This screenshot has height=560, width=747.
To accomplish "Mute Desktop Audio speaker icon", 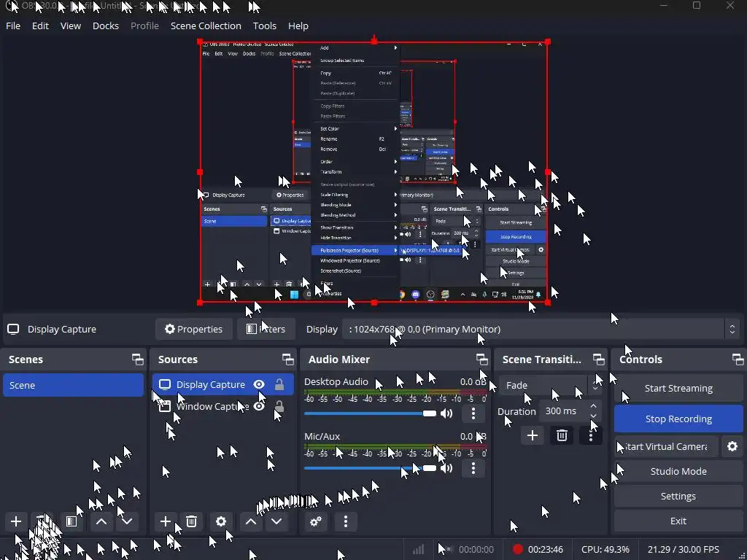I will [446, 413].
